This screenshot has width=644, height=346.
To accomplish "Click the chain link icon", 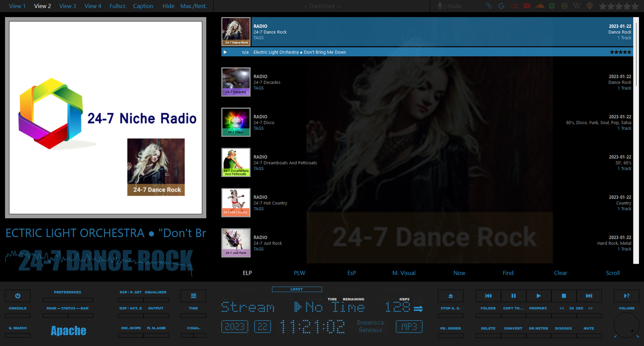I will [489, 6].
